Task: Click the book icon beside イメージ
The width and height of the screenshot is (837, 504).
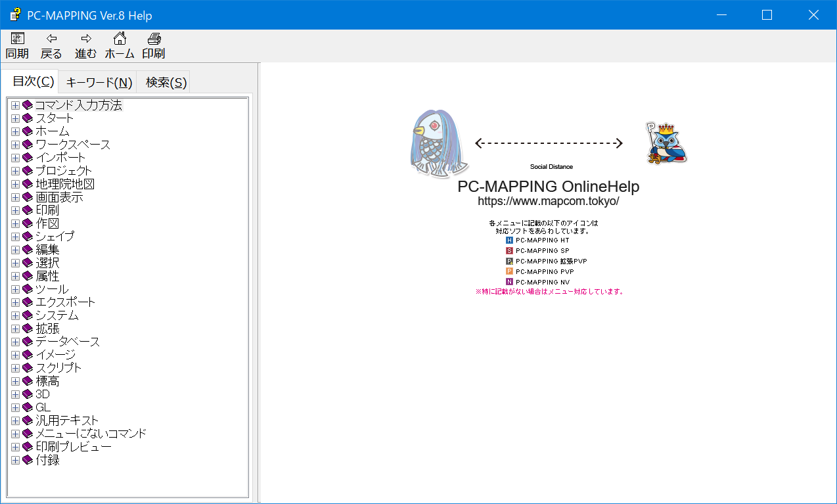Action: click(x=28, y=355)
